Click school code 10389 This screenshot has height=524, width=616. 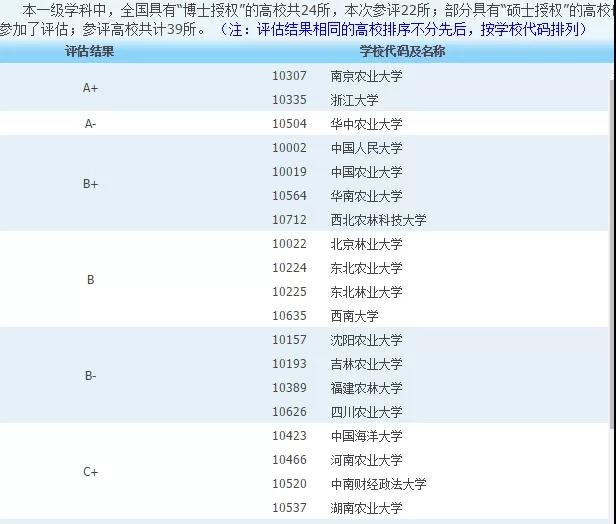[x=290, y=388]
